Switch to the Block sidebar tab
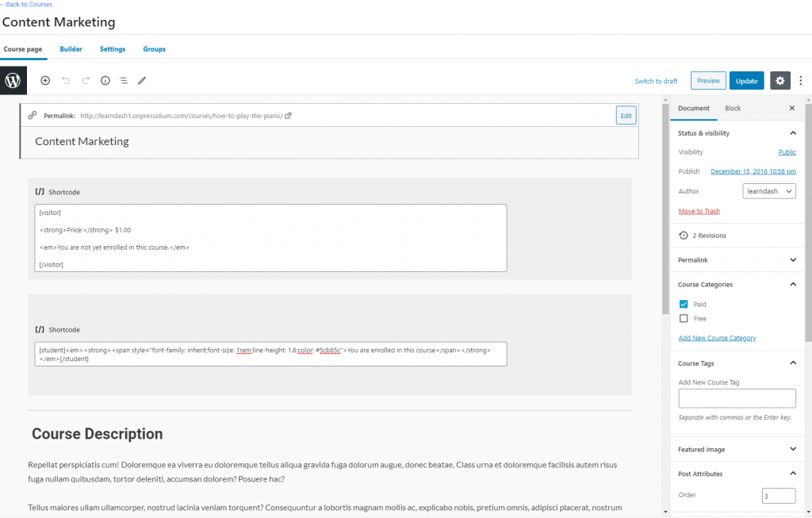The width and height of the screenshot is (812, 518). point(732,108)
